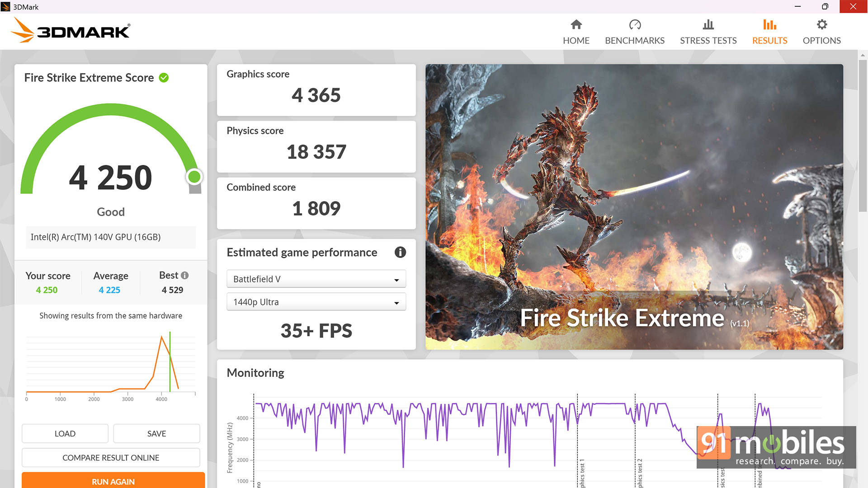Click the small info icon next to Best
This screenshot has height=488, width=868.
tap(184, 275)
